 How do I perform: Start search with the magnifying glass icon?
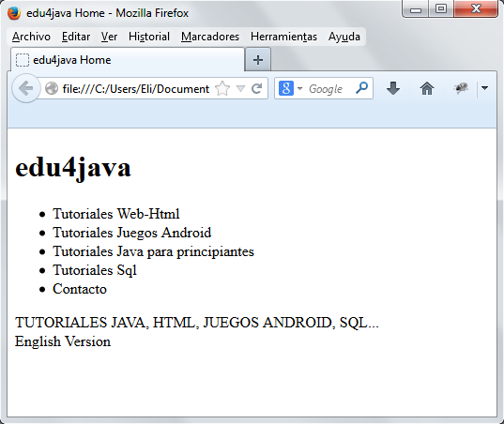(x=361, y=87)
